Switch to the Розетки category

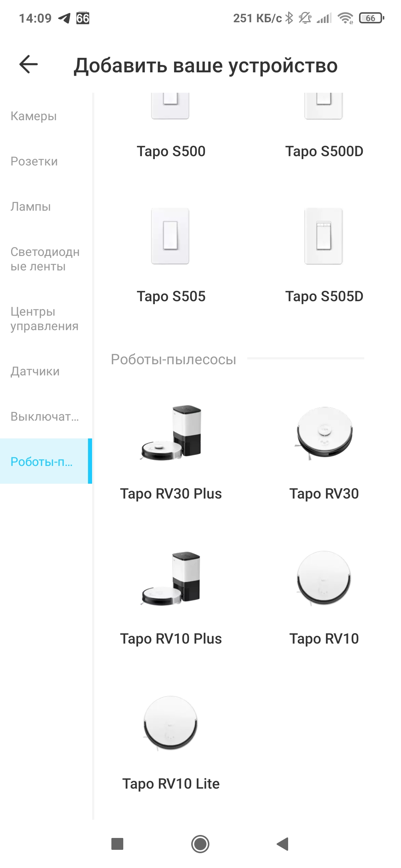tap(34, 161)
